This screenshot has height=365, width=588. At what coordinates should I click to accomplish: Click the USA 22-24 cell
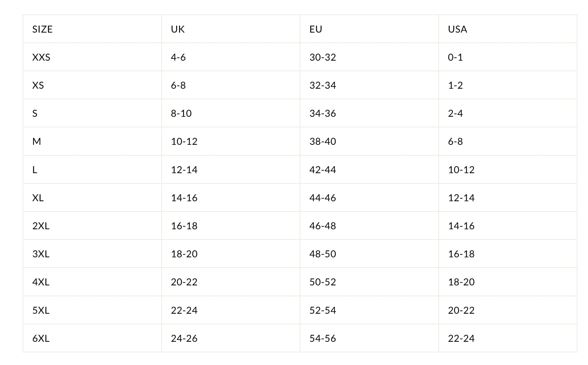click(x=461, y=338)
